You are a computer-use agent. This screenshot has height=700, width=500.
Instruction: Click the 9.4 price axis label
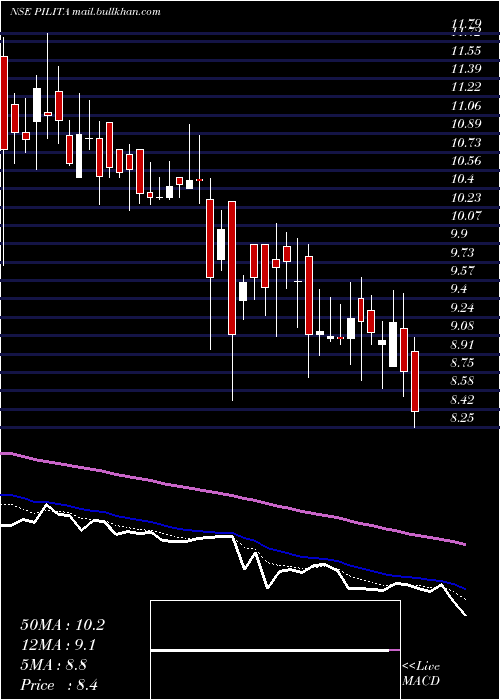tap(459, 289)
